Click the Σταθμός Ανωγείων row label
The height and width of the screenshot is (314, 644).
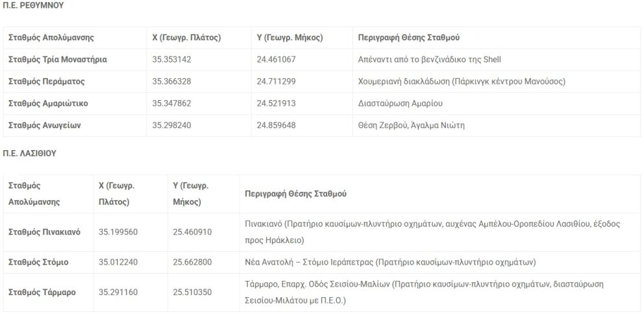pos(44,125)
